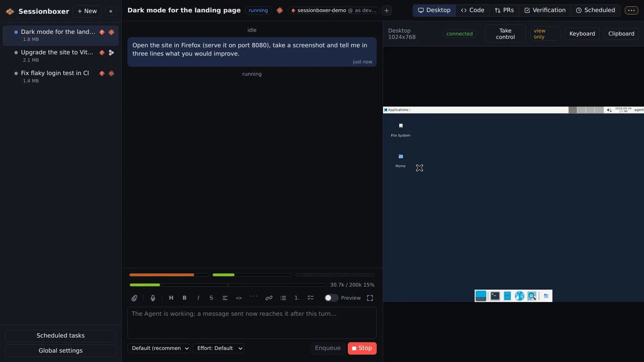This screenshot has height=362, width=644.
Task: Open the Home folder desktop icon
Action: (x=400, y=160)
